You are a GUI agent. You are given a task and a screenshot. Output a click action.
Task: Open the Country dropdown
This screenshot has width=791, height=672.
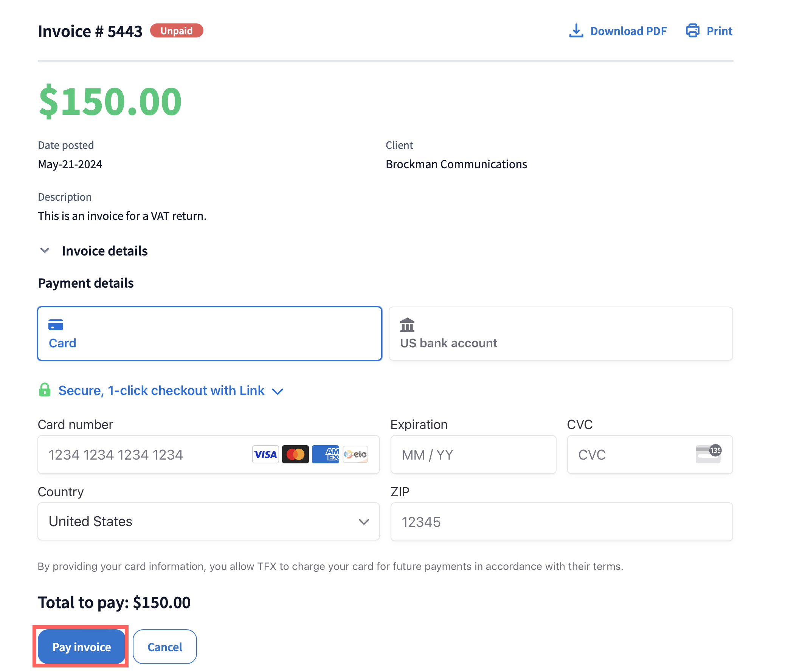click(208, 521)
